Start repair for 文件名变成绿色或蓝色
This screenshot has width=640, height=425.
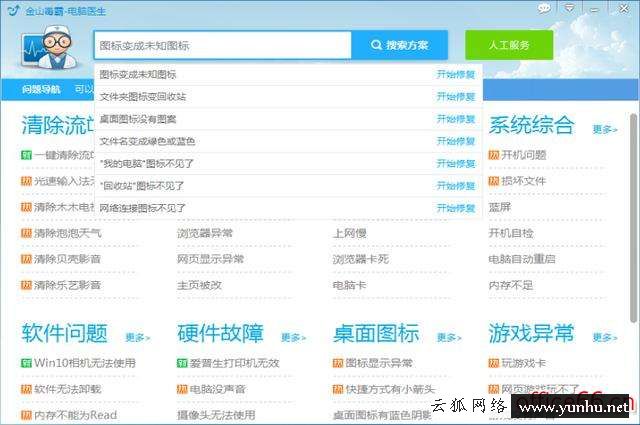[x=456, y=141]
